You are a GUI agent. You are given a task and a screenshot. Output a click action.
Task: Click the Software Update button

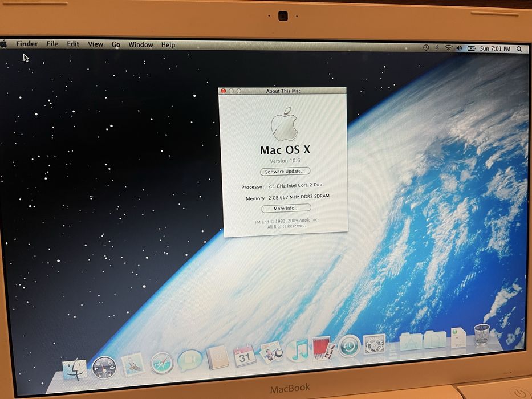285,172
